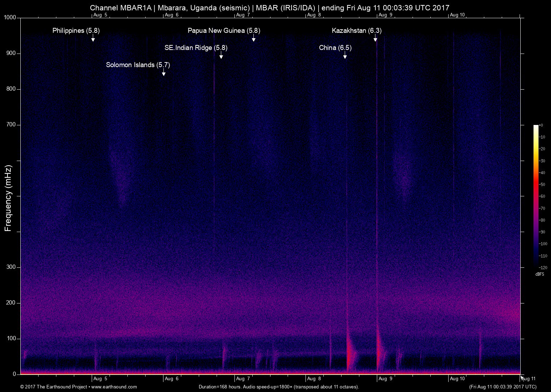Expand the Aug 5 date label on bottom axis
This screenshot has height=392, width=551.
pyautogui.click(x=101, y=378)
